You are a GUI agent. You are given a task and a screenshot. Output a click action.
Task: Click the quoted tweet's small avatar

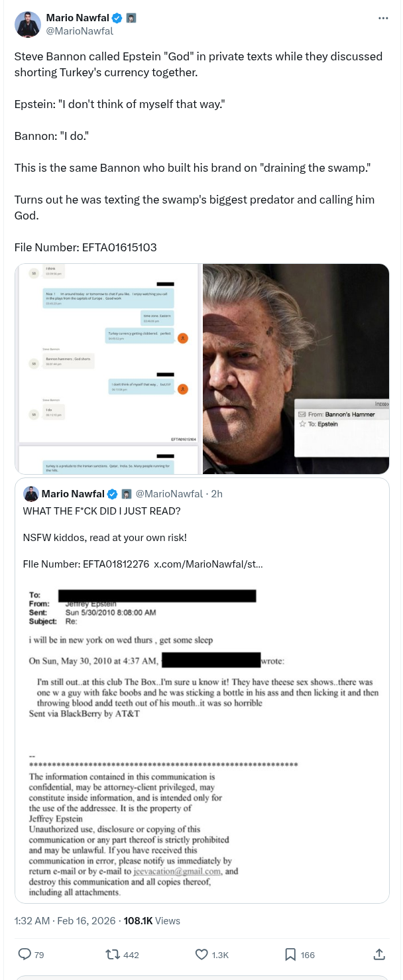click(30, 494)
